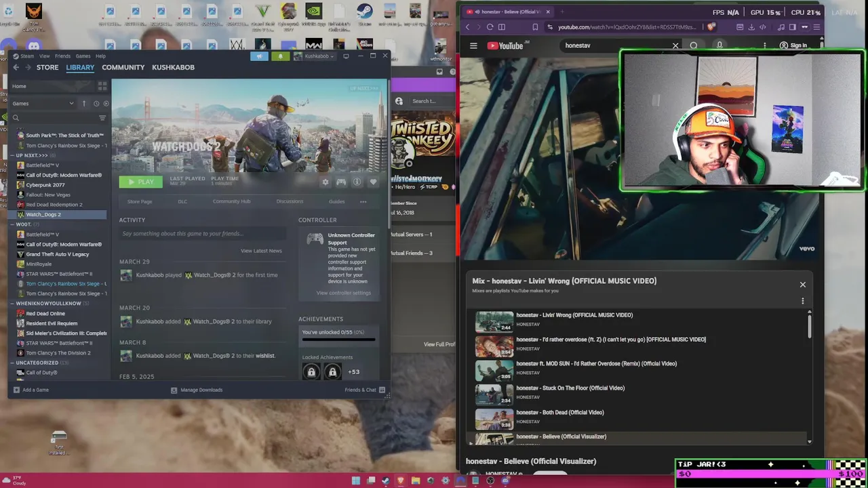
Task: Click the achievements progress bar
Action: 338,340
